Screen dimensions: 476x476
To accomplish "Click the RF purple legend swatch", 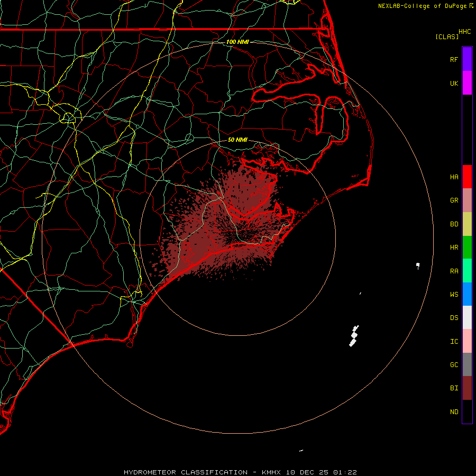I will (x=467, y=59).
